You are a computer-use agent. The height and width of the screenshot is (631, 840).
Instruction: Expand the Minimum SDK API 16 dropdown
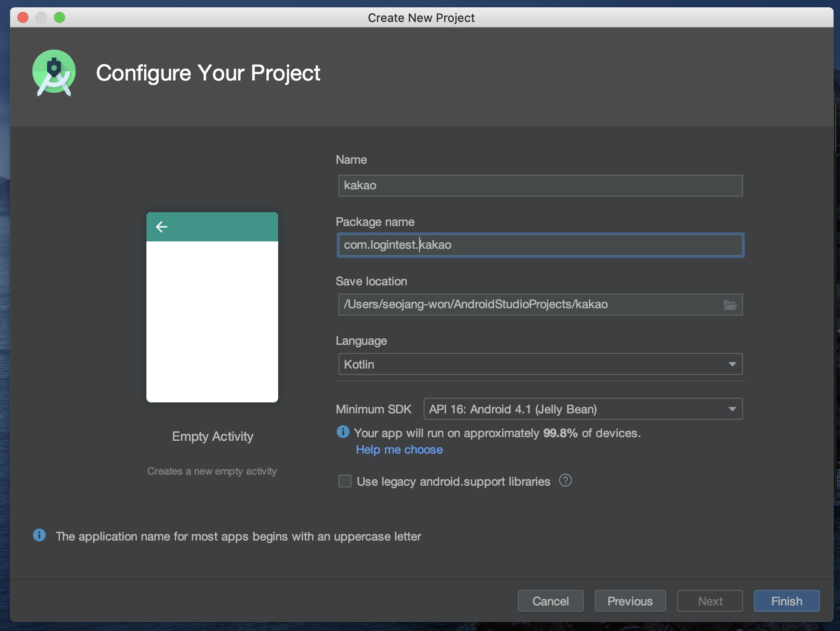583,409
